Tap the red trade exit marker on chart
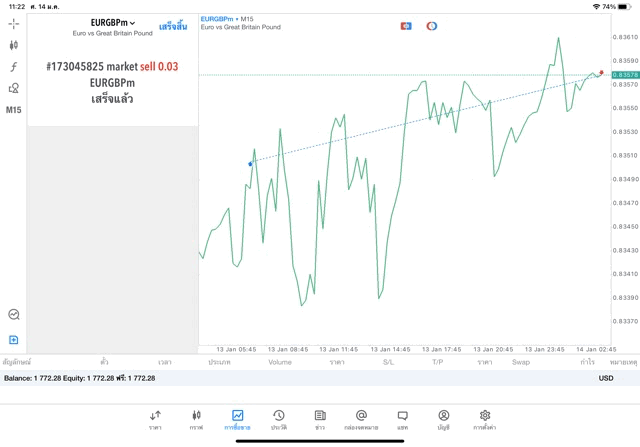Screen dimensions: 640x447 click(601, 72)
